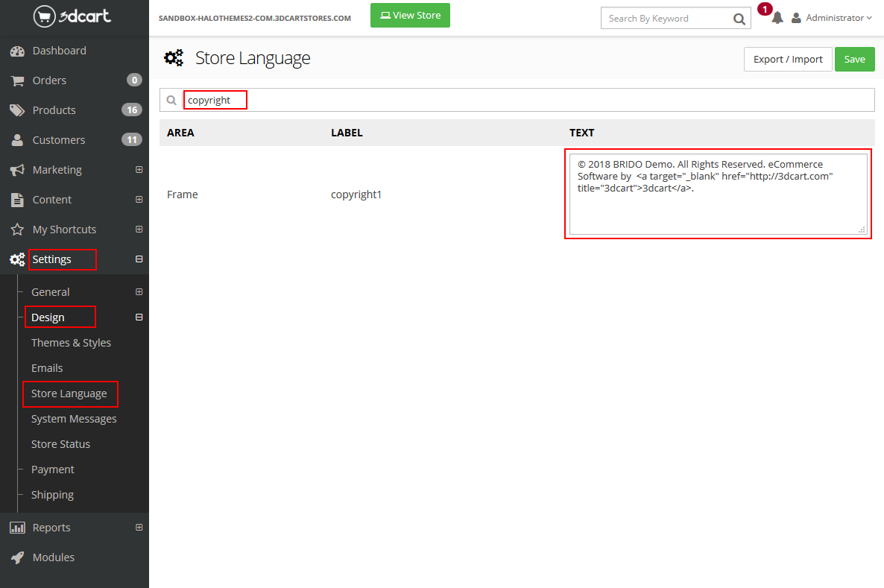Open Themes & Styles menu item
Image resolution: width=884 pixels, height=588 pixels.
(x=71, y=343)
